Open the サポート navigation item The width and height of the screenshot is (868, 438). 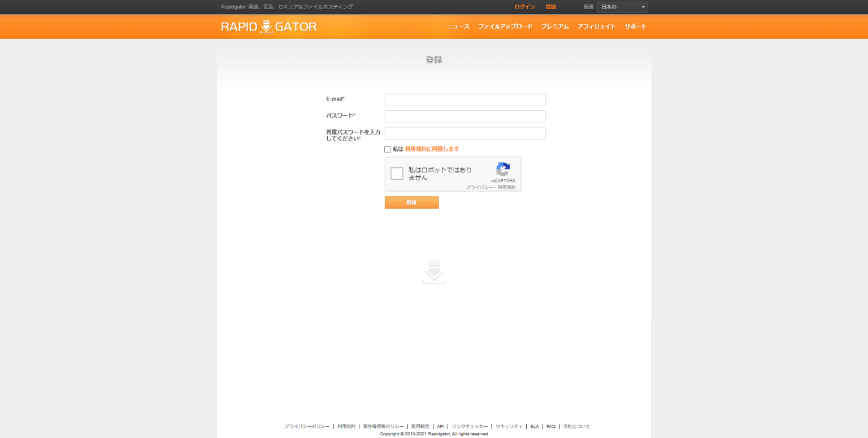click(635, 26)
